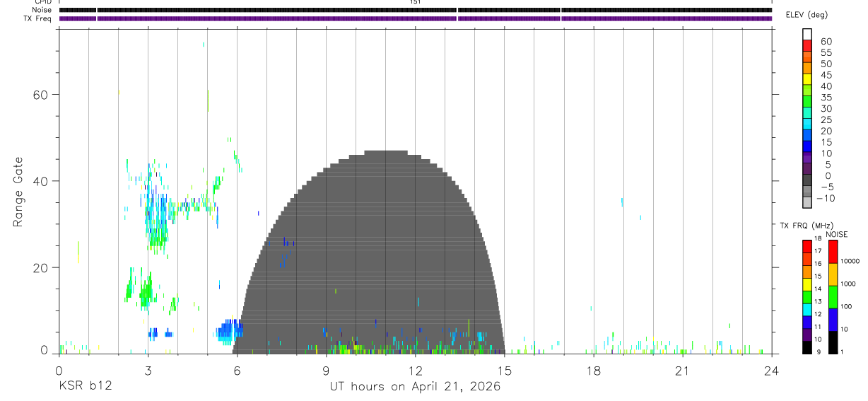Click the '9' label on the TX FRQ scale
Viewport: 868px width, 401px height.
point(819,351)
